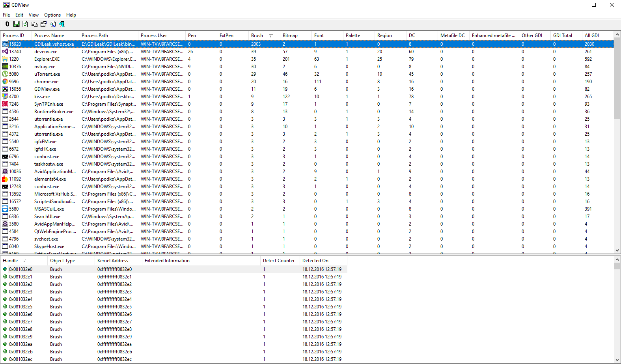Sort by the Brush column header
Image resolution: width=621 pixels, height=364 pixels.
(264, 35)
